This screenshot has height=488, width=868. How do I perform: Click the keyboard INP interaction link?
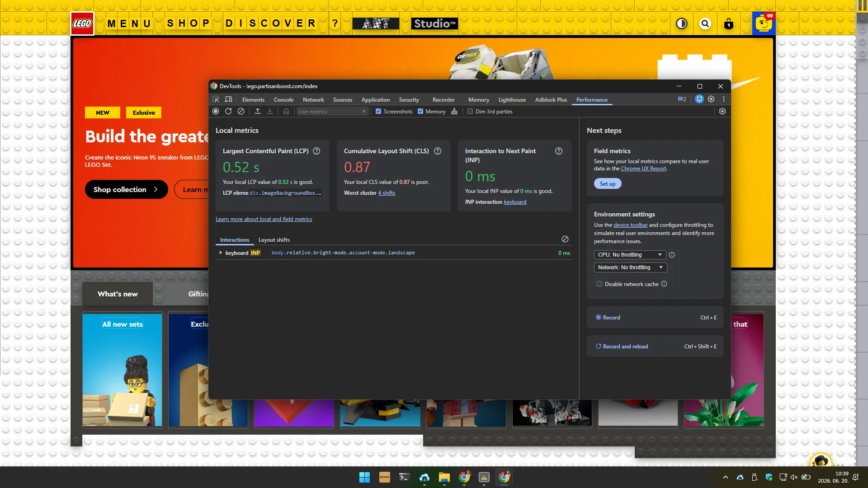tap(515, 202)
